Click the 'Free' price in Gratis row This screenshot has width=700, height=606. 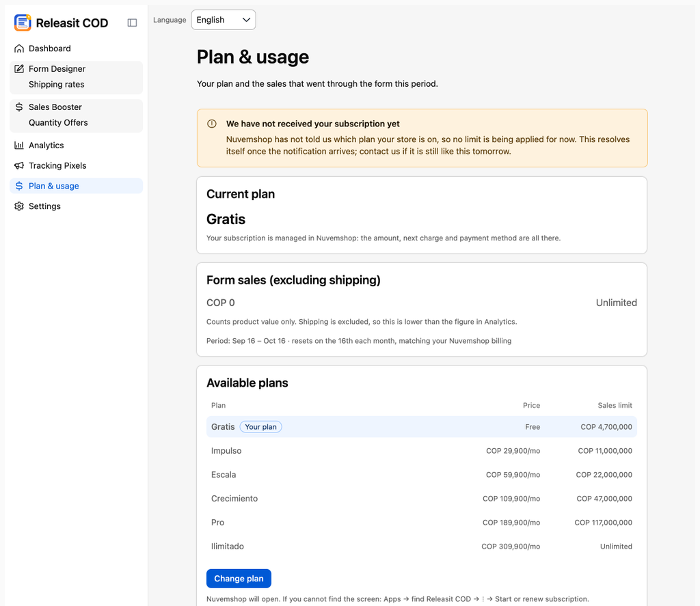pos(533,427)
